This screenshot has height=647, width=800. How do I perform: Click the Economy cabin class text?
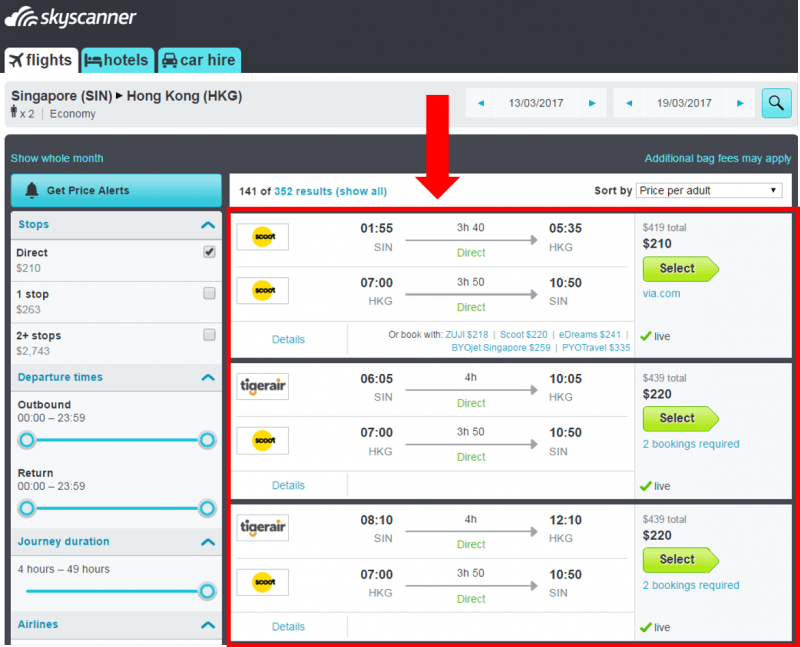point(72,114)
